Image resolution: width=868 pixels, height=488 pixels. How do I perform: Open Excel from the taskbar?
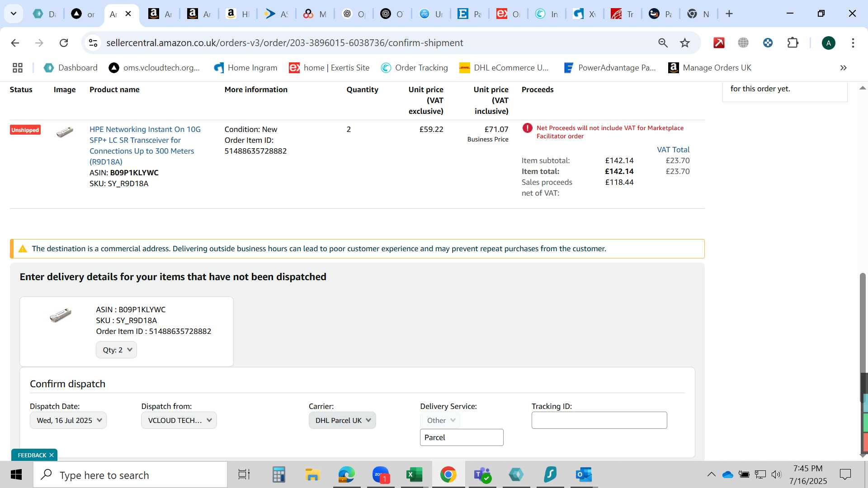(414, 475)
